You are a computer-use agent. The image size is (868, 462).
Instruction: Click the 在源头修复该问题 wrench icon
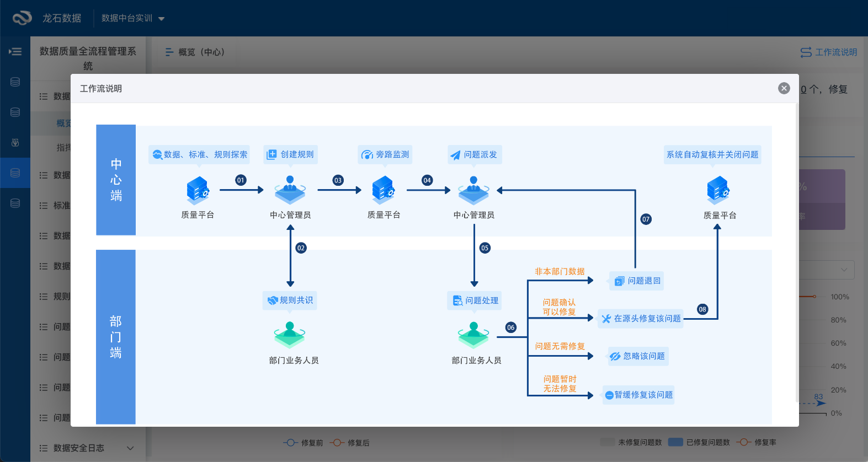pos(606,319)
